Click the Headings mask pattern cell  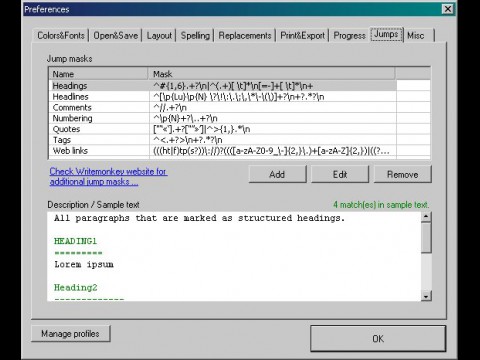point(273,86)
